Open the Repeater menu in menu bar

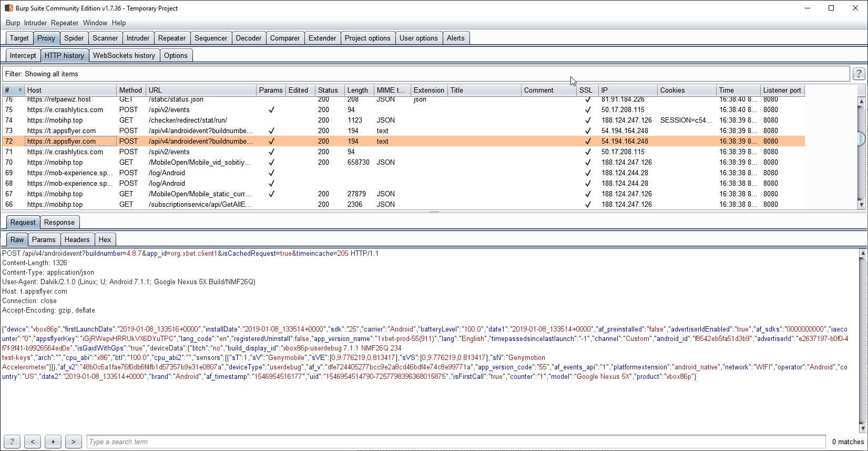click(x=65, y=23)
